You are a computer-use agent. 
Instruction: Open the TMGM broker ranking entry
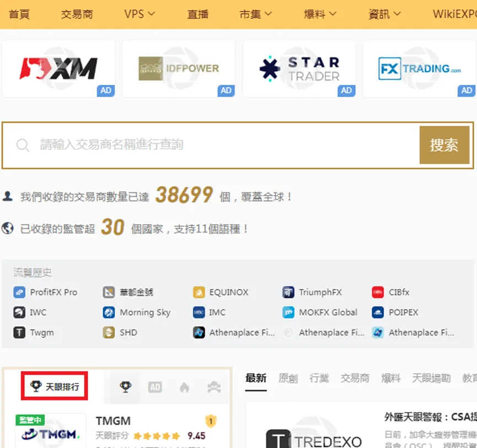(x=113, y=421)
